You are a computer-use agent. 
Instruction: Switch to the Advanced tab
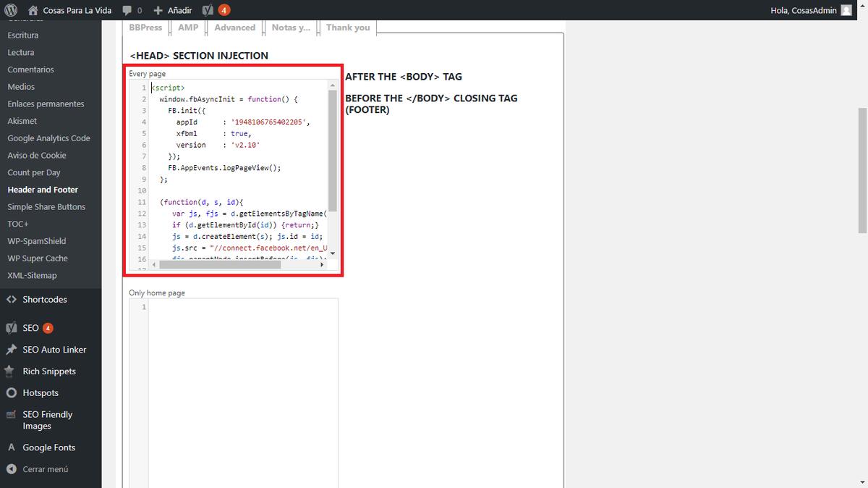pos(234,28)
